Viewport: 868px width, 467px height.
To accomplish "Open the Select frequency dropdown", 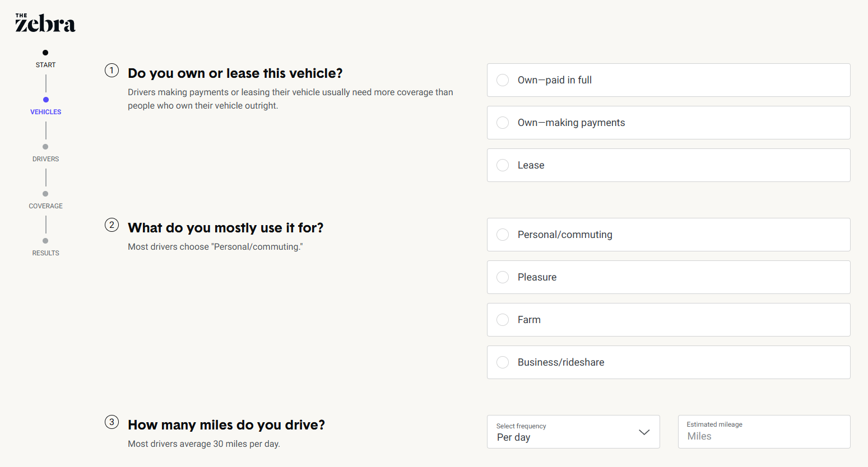I will (573, 432).
